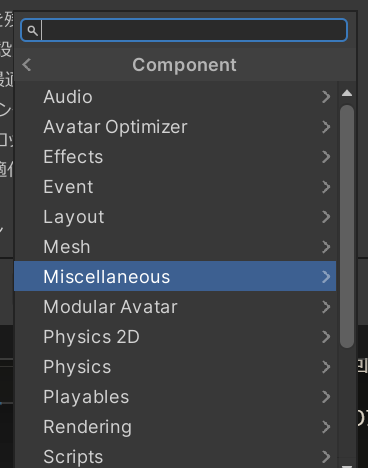The image size is (368, 468).
Task: Open the Modular Avatar category
Action: [x=175, y=307]
